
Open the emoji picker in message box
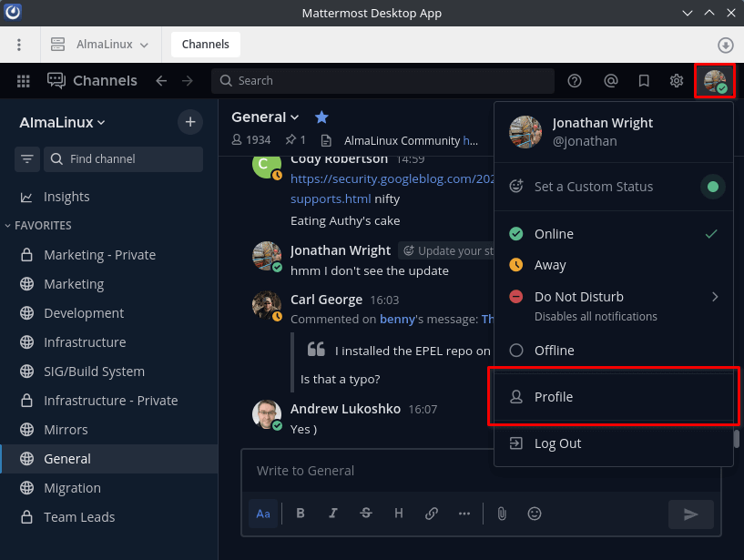[534, 514]
